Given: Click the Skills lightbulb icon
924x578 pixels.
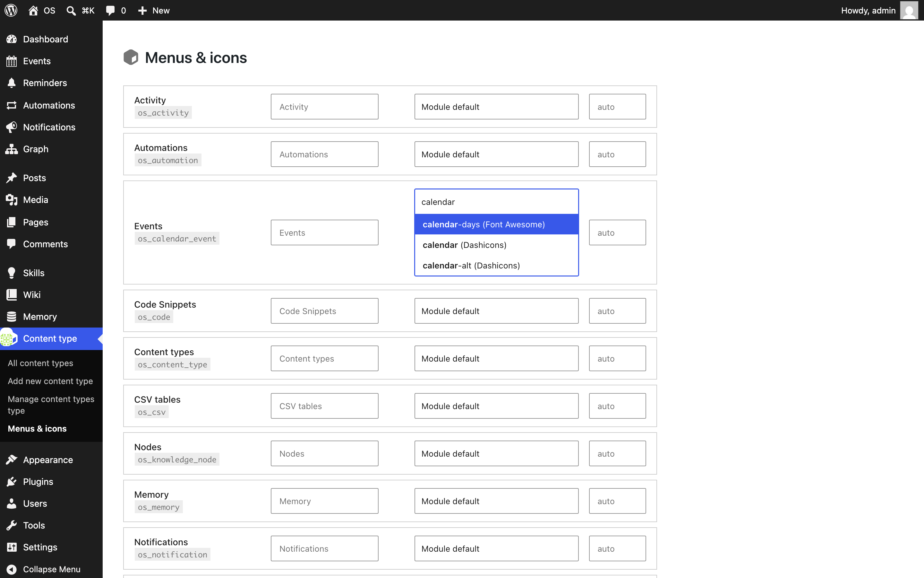Looking at the screenshot, I should pos(12,273).
